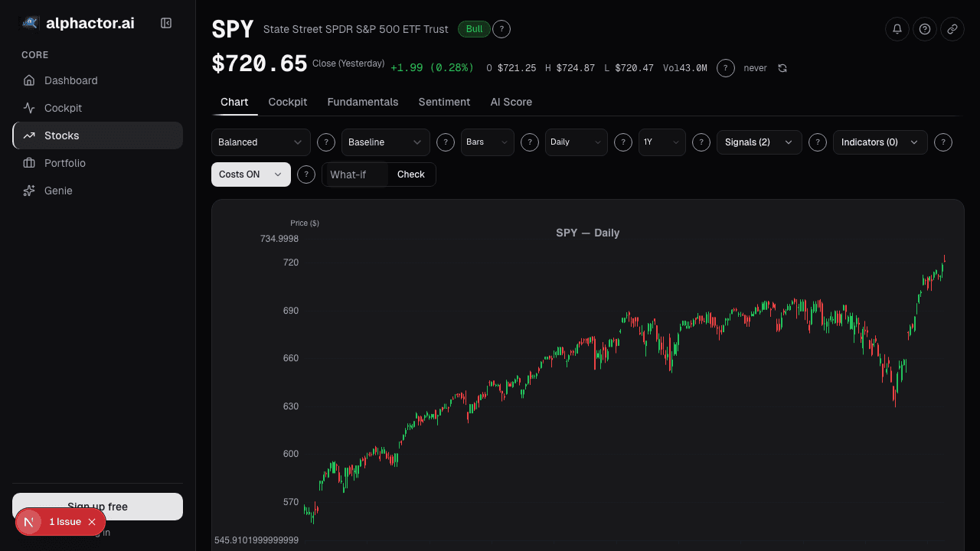Collapse the sidebar panel icon
Viewport: 980px width, 551px height.
point(166,23)
